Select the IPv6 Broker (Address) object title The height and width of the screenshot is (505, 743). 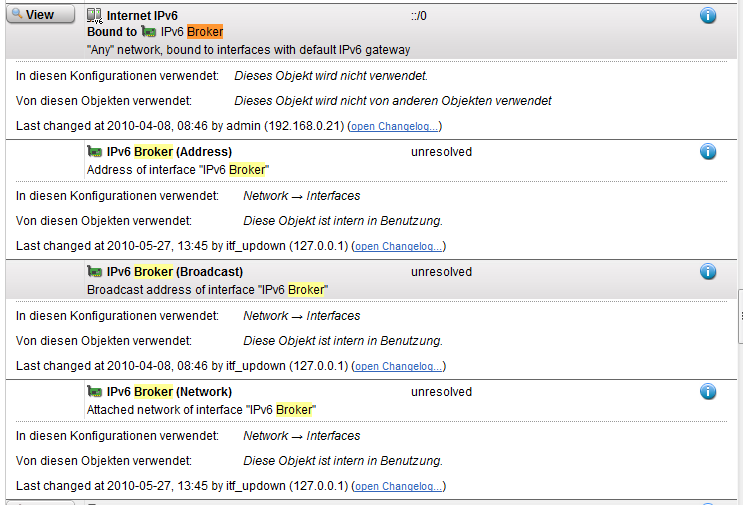[169, 152]
